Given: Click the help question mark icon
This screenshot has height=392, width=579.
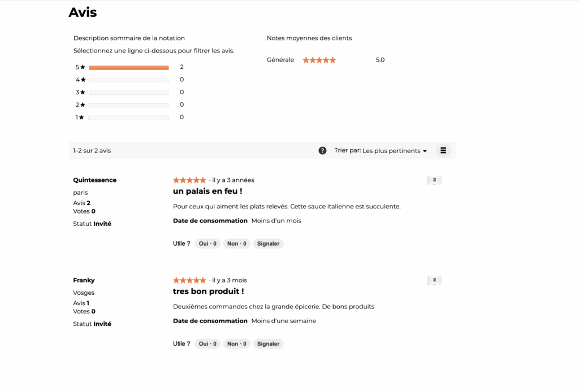Looking at the screenshot, I should [x=322, y=150].
